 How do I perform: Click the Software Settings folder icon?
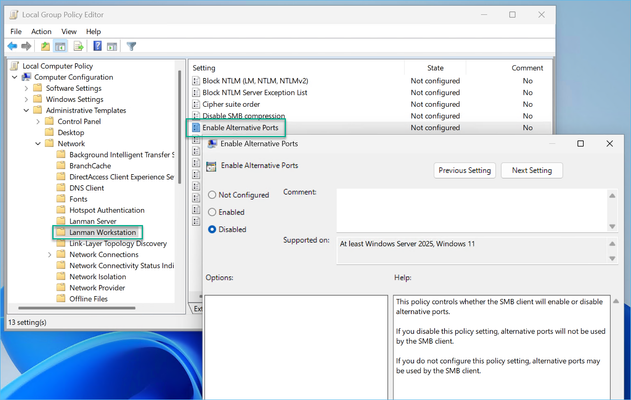click(38, 88)
